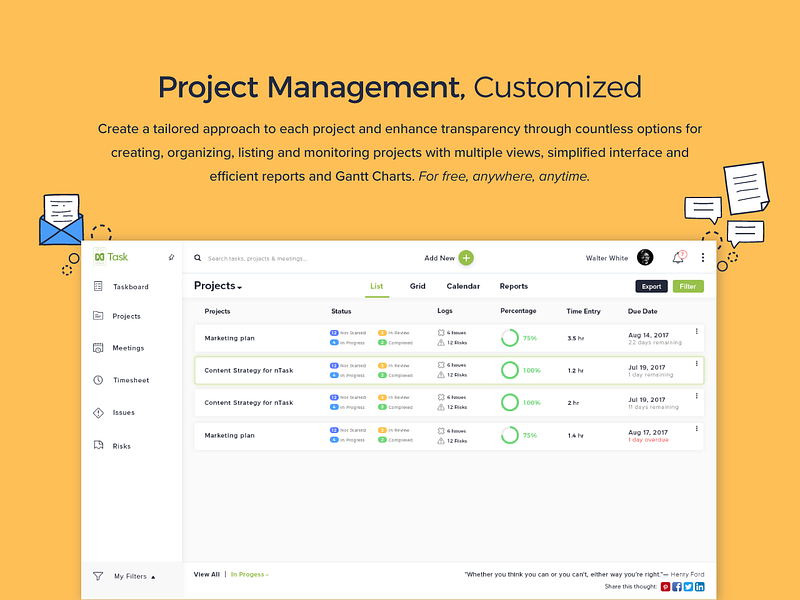The width and height of the screenshot is (800, 600).
Task: Click the Aug 14, 2017 due date
Action: click(x=648, y=335)
